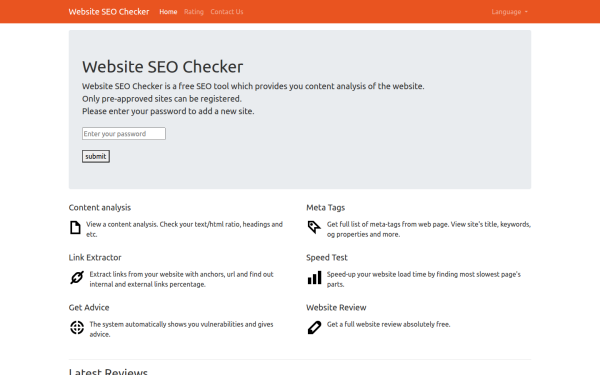Click the Get Advice heading
The height and width of the screenshot is (375, 600).
(89, 308)
